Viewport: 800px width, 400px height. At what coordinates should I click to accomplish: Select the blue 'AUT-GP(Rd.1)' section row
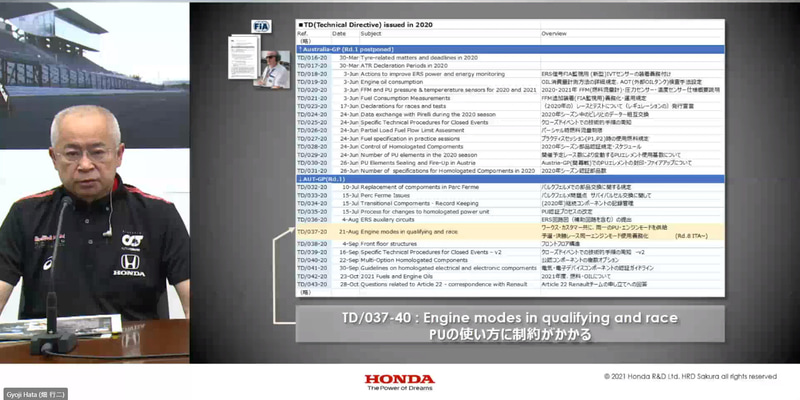(x=510, y=179)
